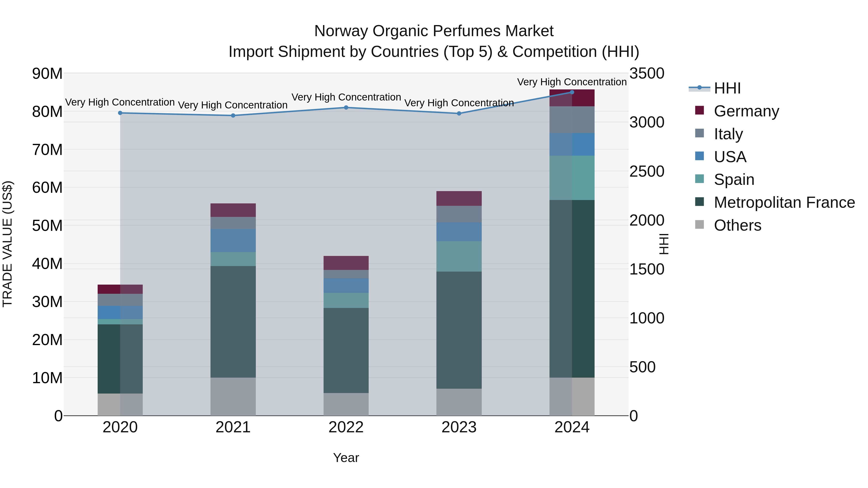The width and height of the screenshot is (868, 488).
Task: Select the Metropolitan France segment in 2022 bar
Action: coord(346,351)
